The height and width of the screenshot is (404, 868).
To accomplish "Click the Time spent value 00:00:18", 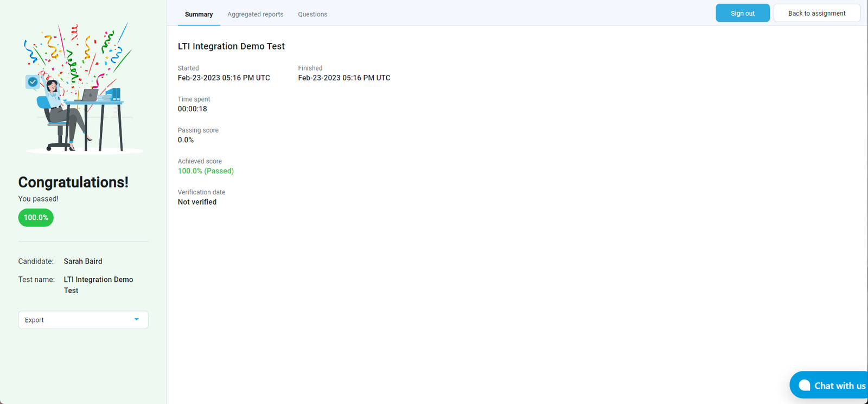I will click(x=193, y=109).
